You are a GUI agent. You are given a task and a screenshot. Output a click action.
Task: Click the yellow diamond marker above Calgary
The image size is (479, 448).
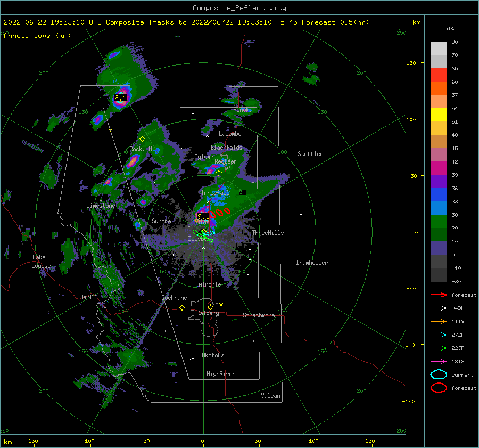pos(210,307)
